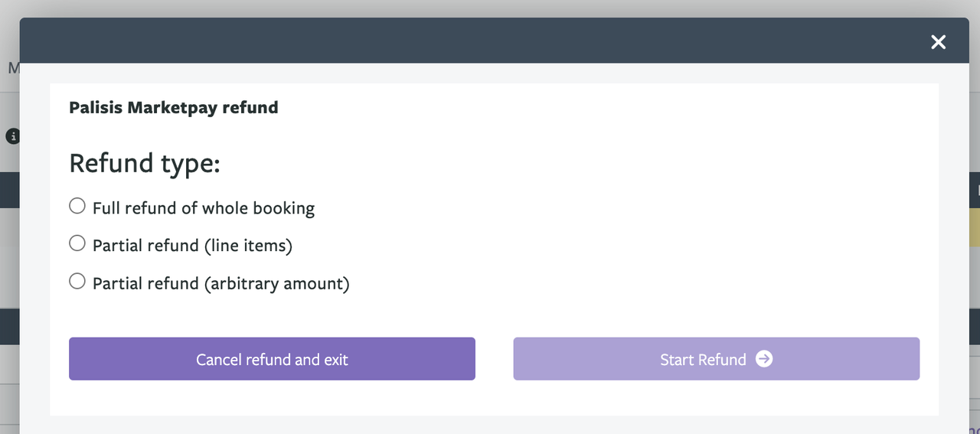Select the Partial refund (arbitrary amount) radio button
Screen dimensions: 980x434
[x=77, y=282]
